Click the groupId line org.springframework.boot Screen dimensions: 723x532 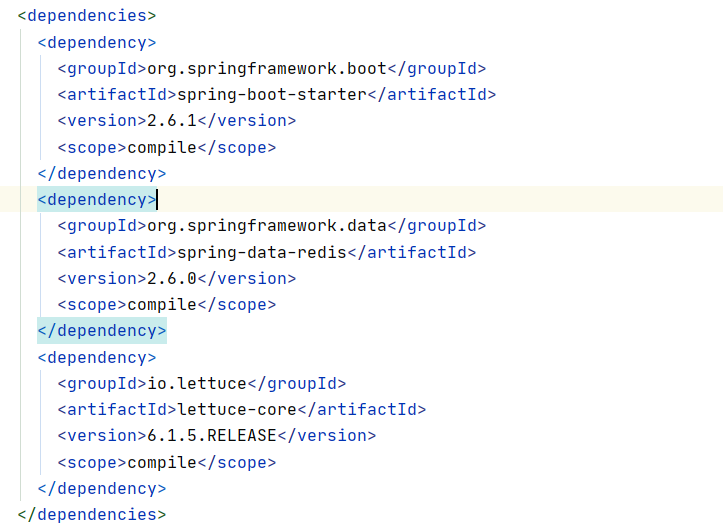pyautogui.click(x=272, y=69)
